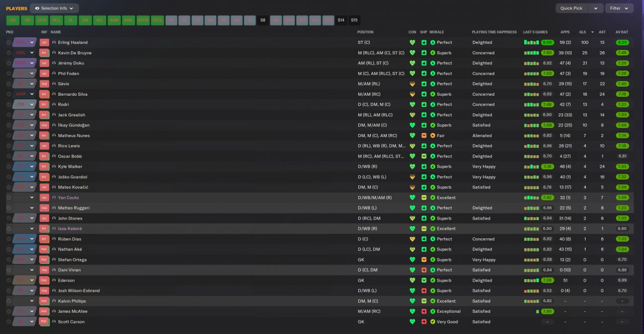Click Kalvin Phillips' Excellent morale icon
The height and width of the screenshot is (334, 644).
tap(433, 301)
